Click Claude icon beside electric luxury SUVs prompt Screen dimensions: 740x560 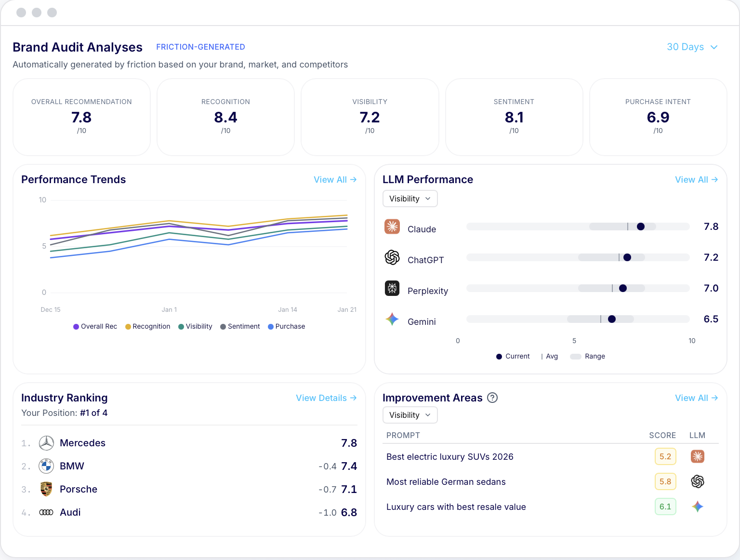(698, 456)
